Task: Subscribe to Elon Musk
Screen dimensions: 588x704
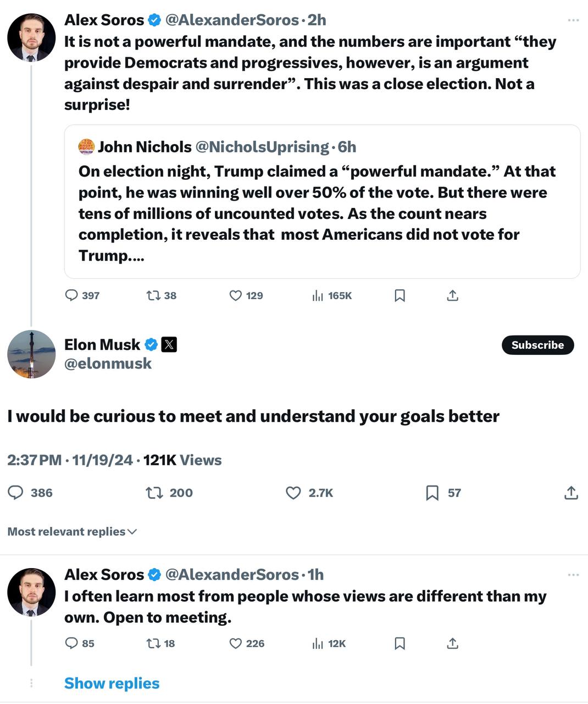Action: tap(537, 345)
